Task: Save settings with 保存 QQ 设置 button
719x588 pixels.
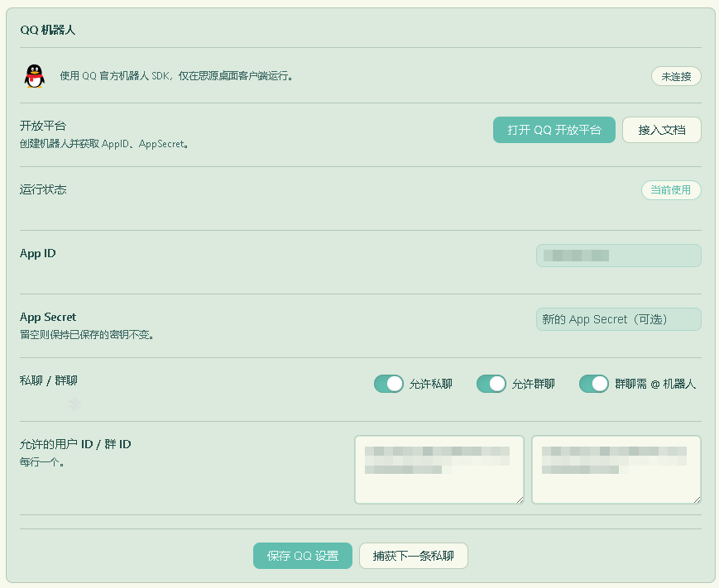Action: 303,556
